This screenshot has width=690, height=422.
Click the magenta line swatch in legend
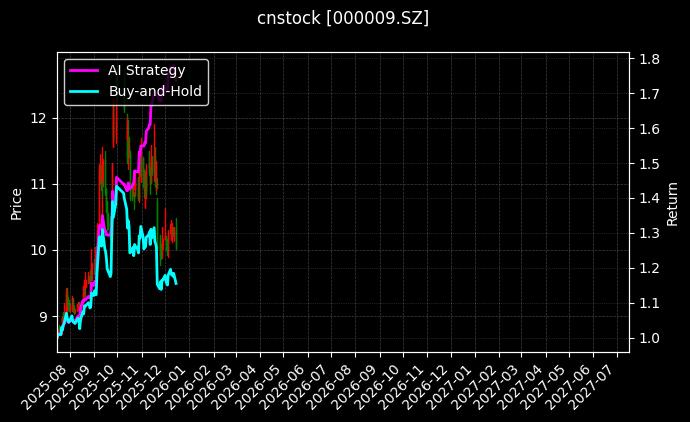point(84,70)
